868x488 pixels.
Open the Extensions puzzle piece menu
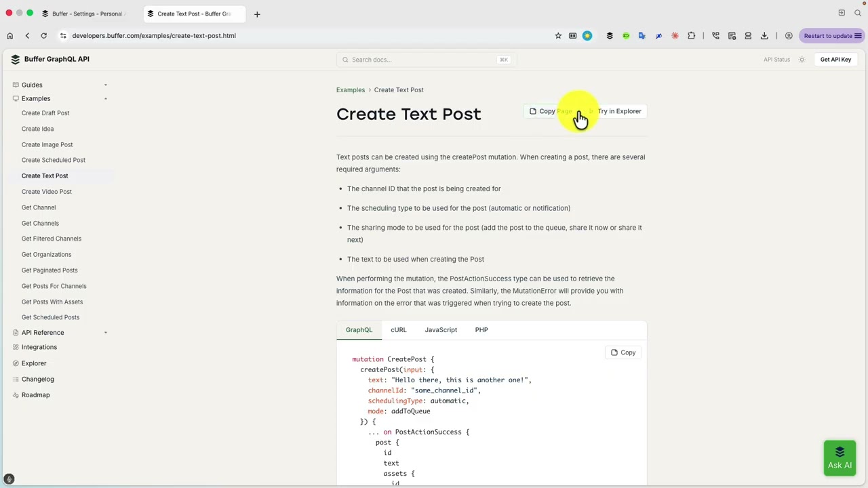(691, 36)
